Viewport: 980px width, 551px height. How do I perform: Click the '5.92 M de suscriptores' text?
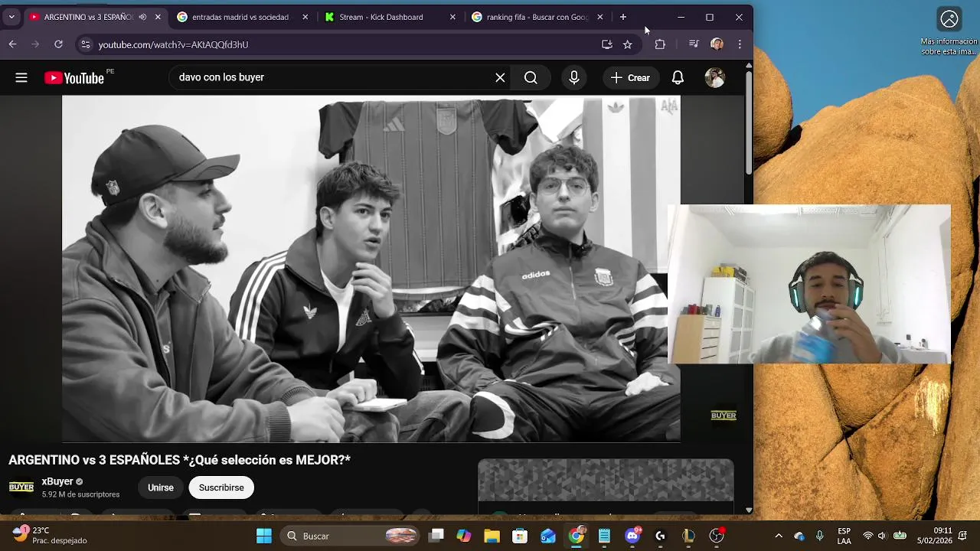click(80, 494)
